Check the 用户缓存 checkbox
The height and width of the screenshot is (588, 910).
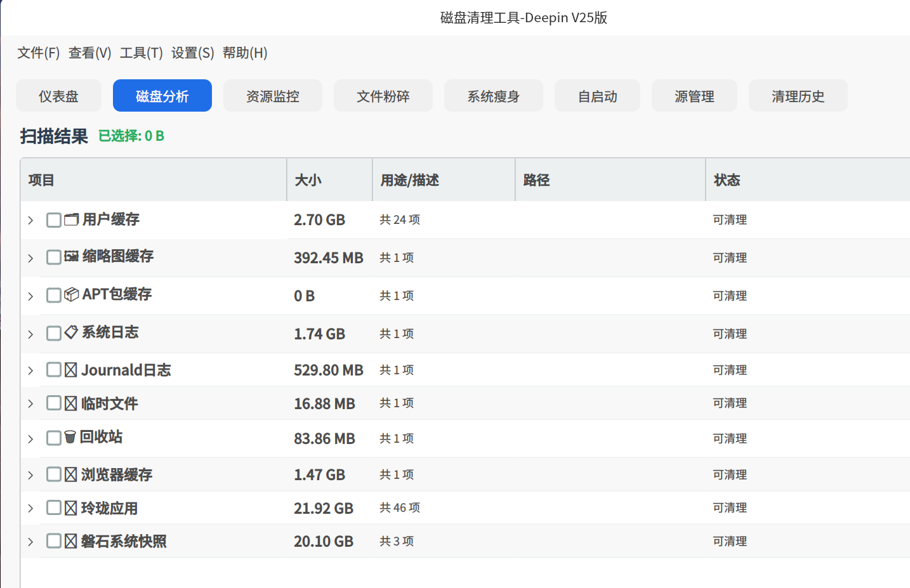[54, 220]
